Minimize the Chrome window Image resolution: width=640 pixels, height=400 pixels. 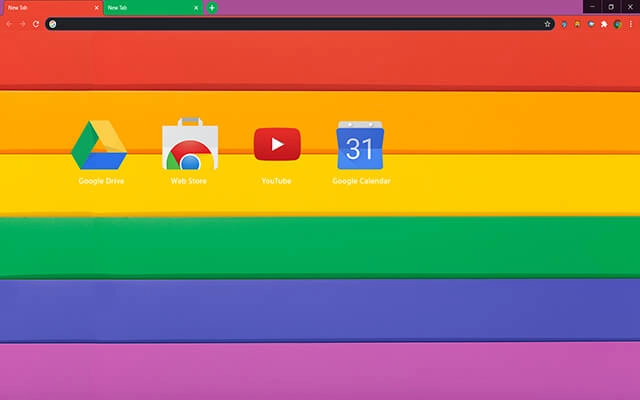[x=592, y=7]
